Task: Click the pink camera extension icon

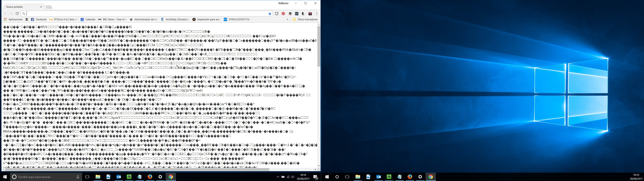Action: coord(310,14)
